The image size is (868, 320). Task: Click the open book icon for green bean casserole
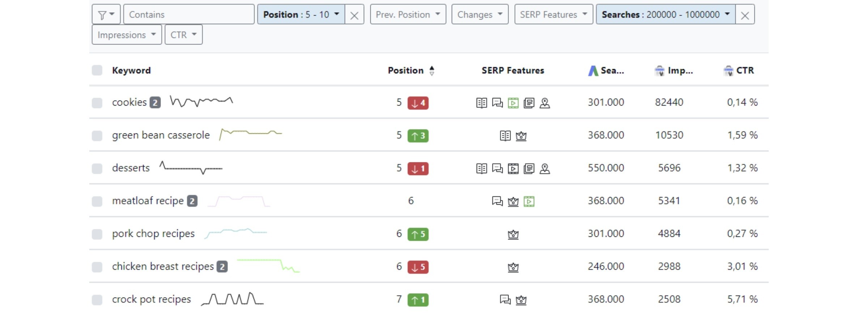click(505, 136)
